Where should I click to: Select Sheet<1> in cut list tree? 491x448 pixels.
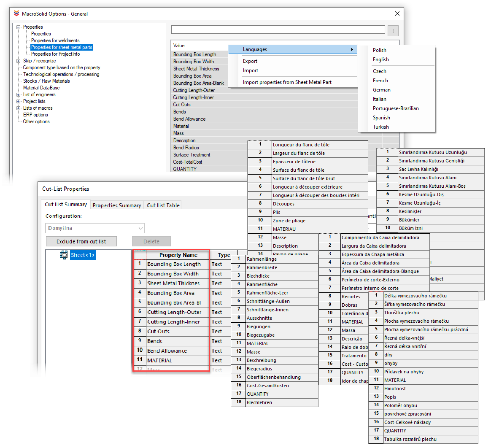(83, 255)
